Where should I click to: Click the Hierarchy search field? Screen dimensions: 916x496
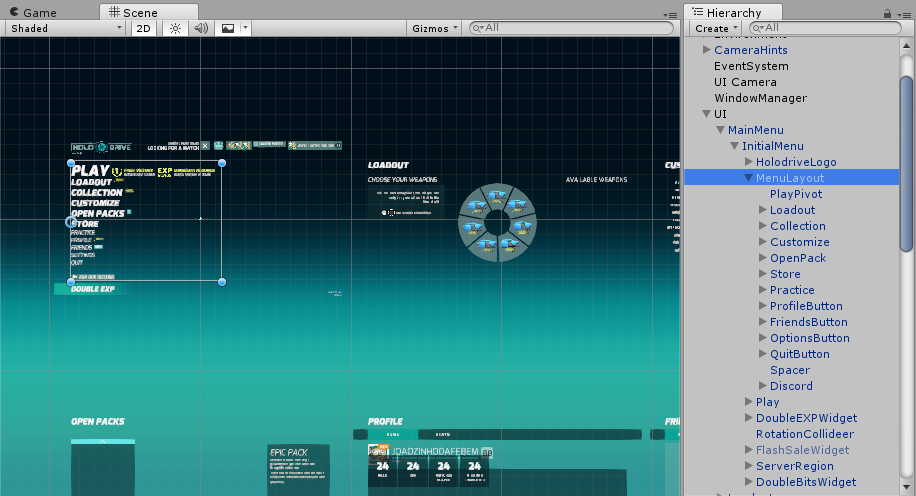(825, 27)
